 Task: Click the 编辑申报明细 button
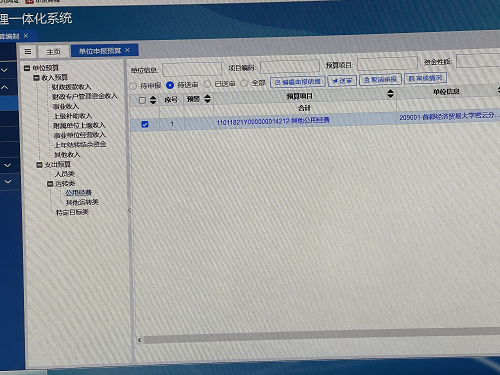point(297,82)
